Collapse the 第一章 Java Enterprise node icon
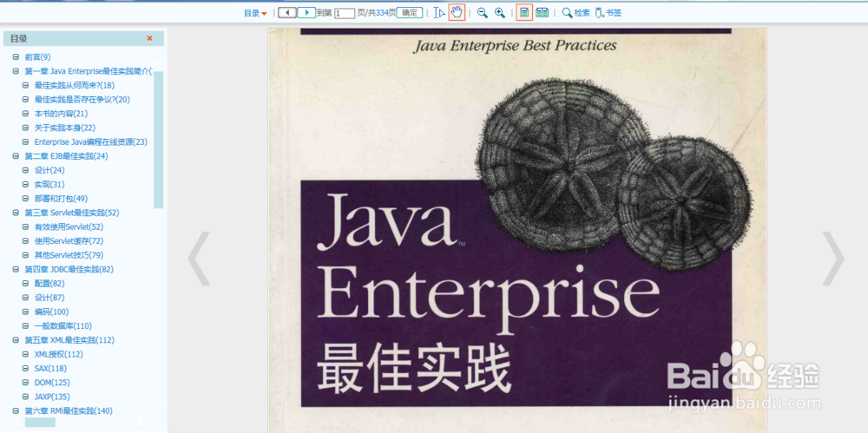The width and height of the screenshot is (868, 433). pyautogui.click(x=16, y=71)
